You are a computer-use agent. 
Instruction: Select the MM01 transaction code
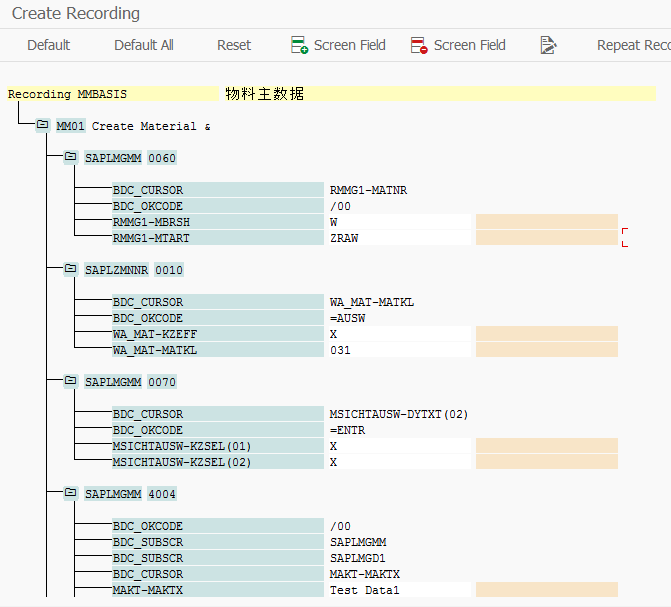tap(70, 126)
